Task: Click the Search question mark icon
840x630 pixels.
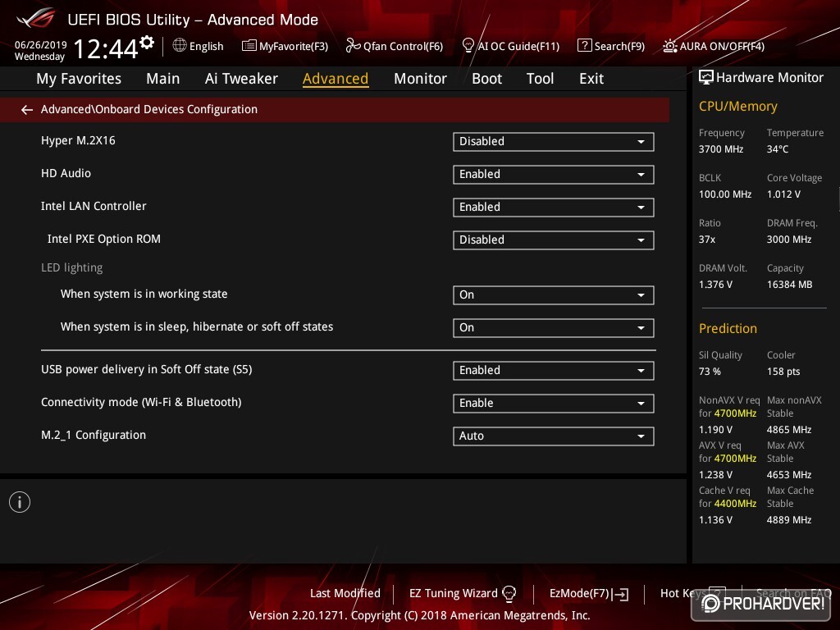Action: tap(584, 46)
